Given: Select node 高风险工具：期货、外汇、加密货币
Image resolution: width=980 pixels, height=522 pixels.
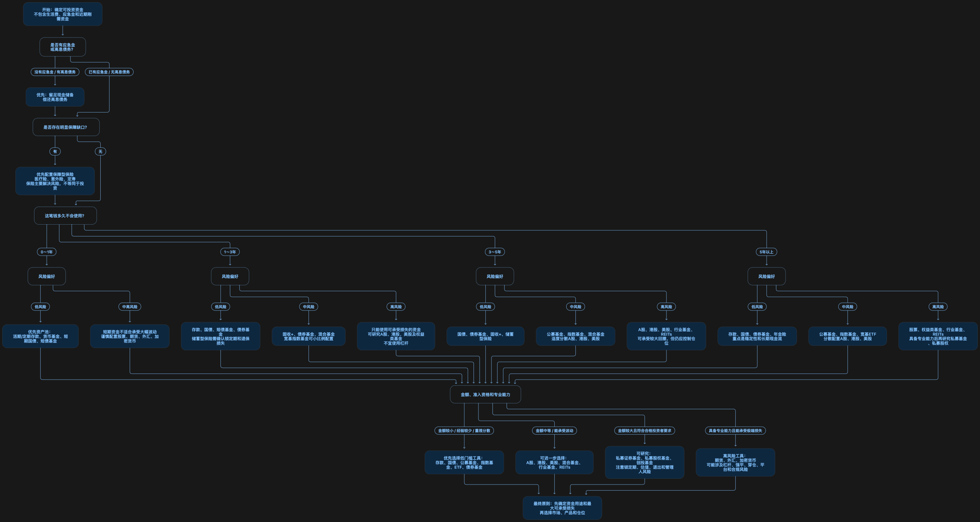Looking at the screenshot, I should coord(735,462).
